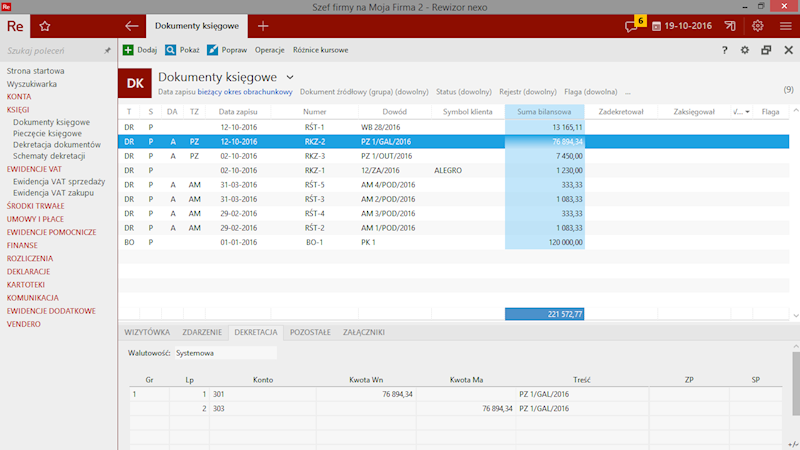Image resolution: width=800 pixels, height=450 pixels.
Task: Focus the Szukaj poleceń search box
Action: (51, 51)
